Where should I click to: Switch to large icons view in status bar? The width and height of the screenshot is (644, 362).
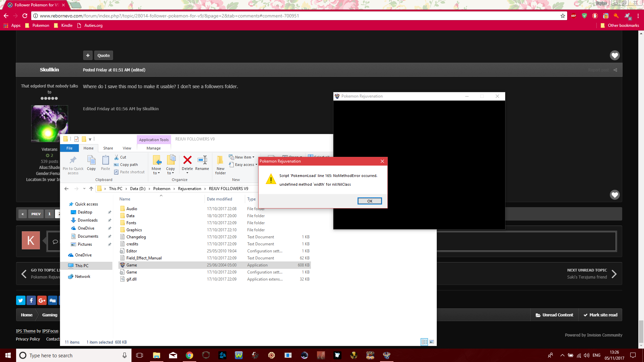pos(432,342)
